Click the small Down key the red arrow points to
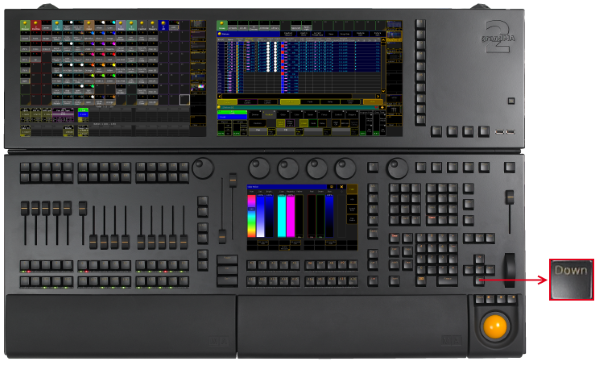 479,280
